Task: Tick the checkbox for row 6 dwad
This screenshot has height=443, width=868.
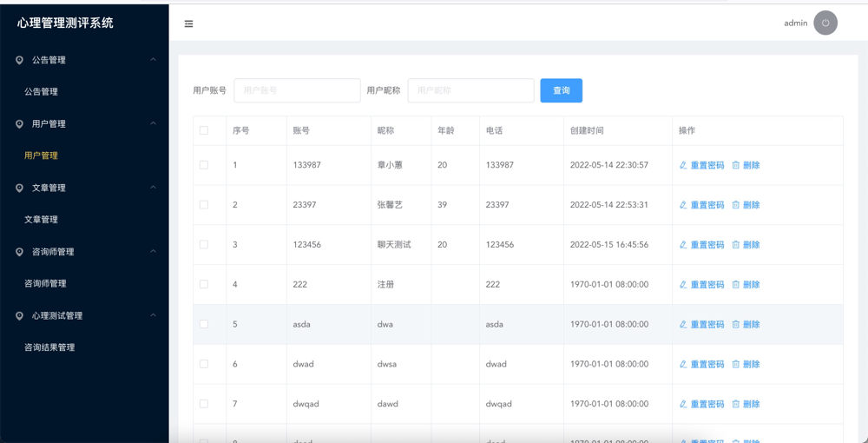Action: [x=204, y=364]
